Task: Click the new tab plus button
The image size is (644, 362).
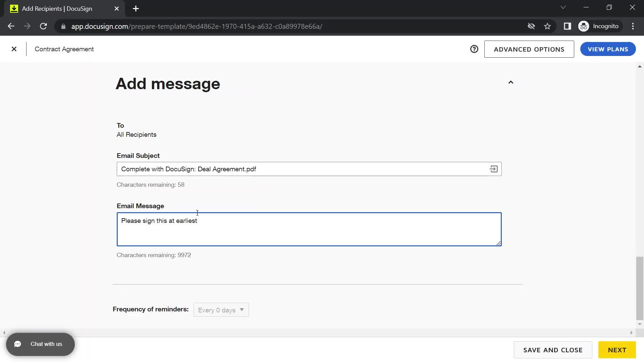Action: (x=136, y=8)
